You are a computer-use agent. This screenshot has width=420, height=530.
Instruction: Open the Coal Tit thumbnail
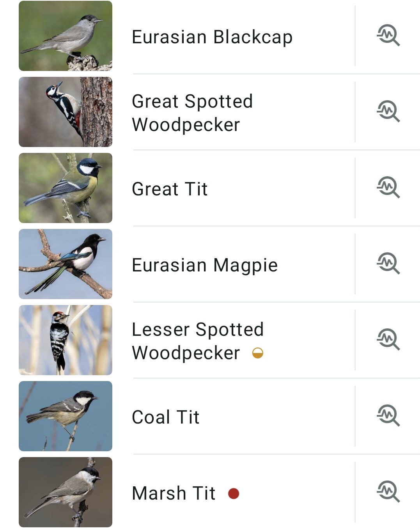66,416
